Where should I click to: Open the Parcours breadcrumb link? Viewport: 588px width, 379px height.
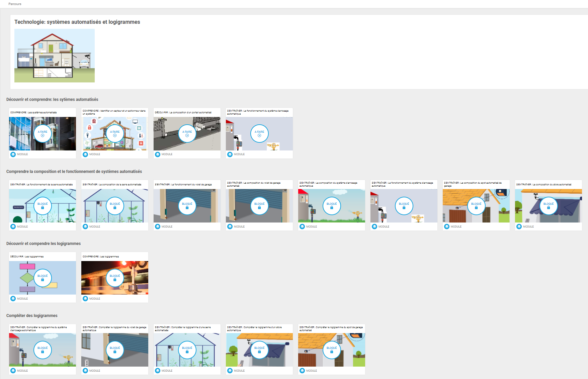click(x=15, y=4)
